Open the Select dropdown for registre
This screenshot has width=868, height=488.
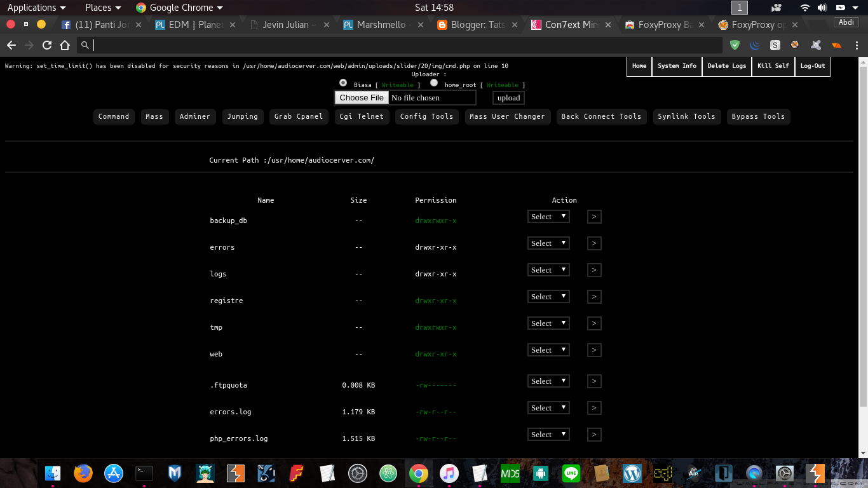pyautogui.click(x=548, y=297)
